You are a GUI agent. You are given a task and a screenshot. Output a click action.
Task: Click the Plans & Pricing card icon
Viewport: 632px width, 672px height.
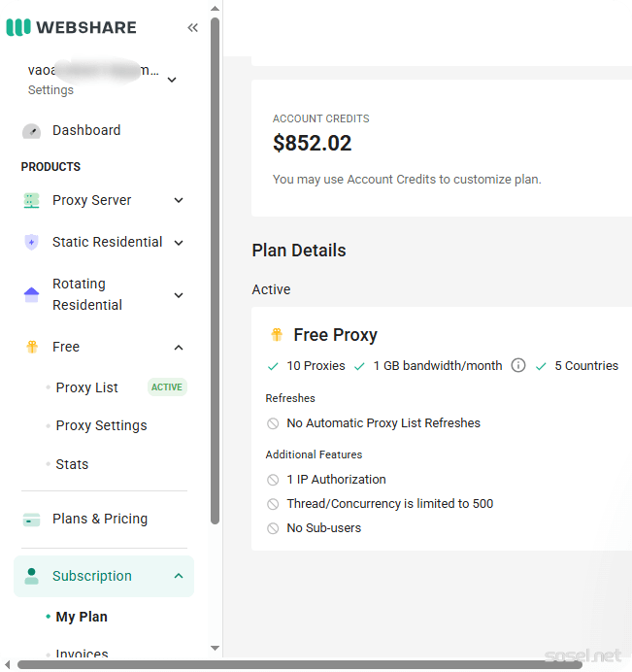tap(32, 520)
